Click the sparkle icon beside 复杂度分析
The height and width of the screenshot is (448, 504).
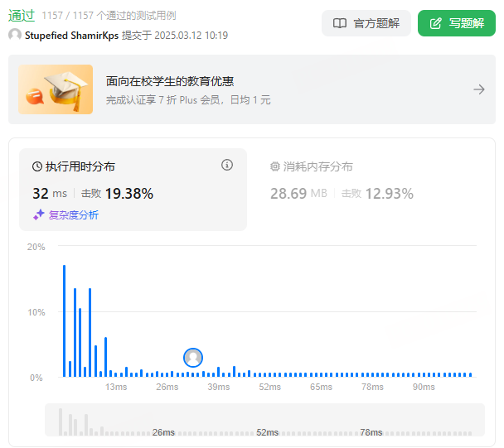39,214
